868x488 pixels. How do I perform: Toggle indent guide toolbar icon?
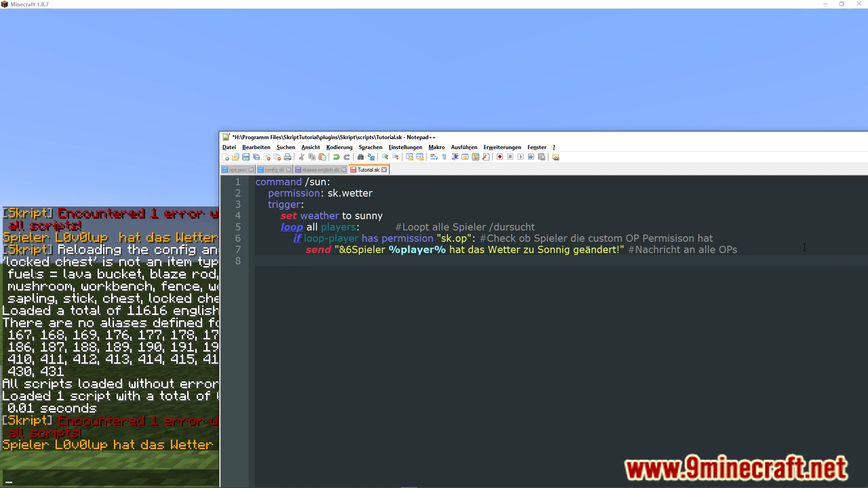click(x=455, y=157)
